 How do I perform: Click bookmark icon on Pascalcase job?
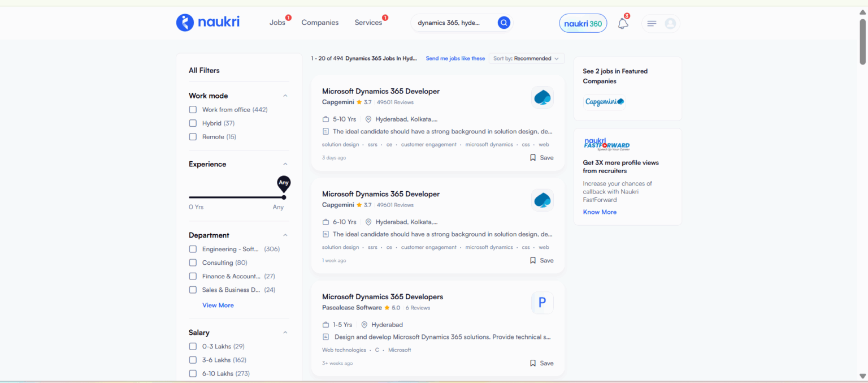click(x=533, y=363)
